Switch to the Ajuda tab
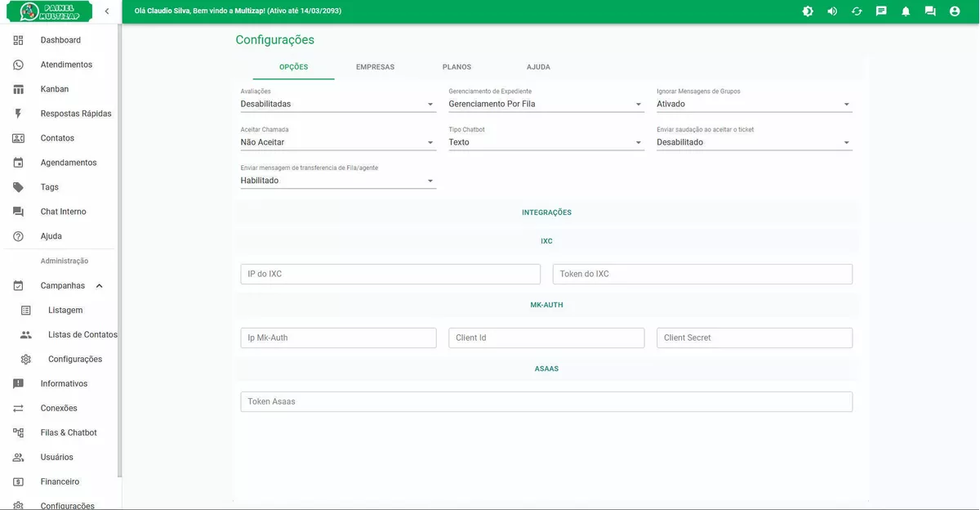This screenshot has width=980, height=510. pyautogui.click(x=539, y=67)
